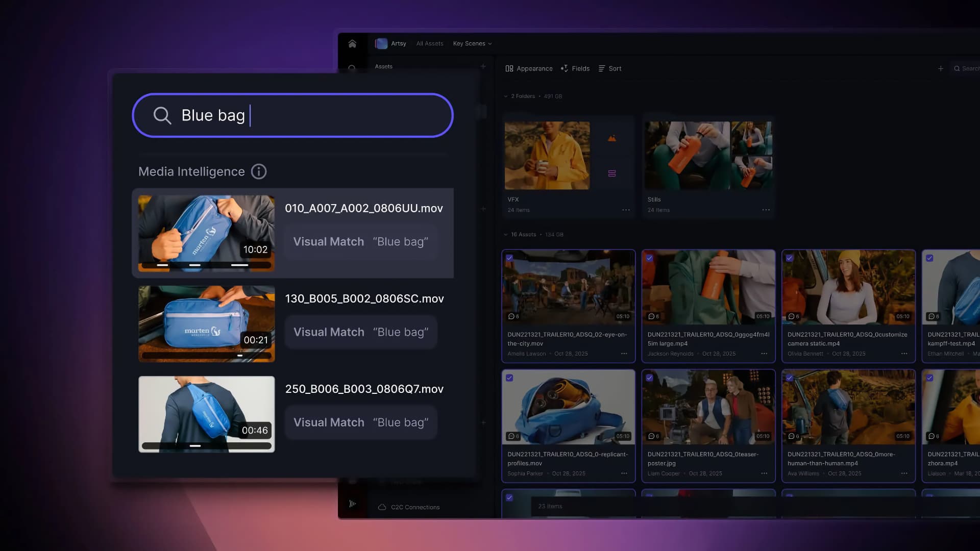Click the search magnifier icon in the sidebar
The width and height of the screenshot is (980, 551).
pos(352,67)
